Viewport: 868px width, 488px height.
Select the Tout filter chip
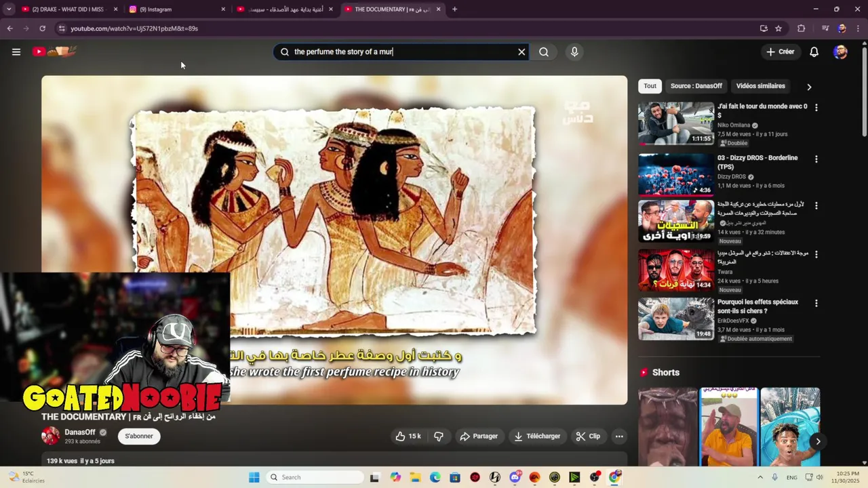(650, 86)
